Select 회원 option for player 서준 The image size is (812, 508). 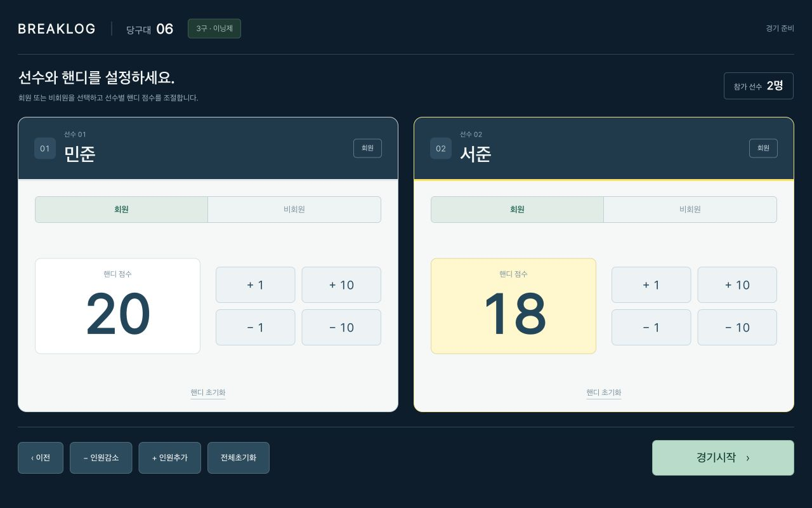click(517, 210)
